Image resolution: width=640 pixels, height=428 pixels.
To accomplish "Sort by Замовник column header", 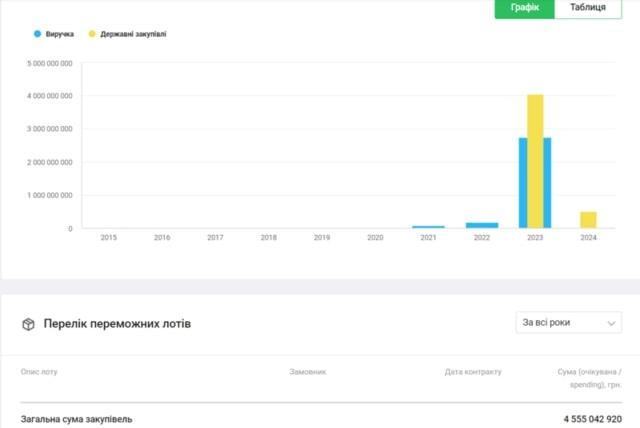I will click(307, 372).
